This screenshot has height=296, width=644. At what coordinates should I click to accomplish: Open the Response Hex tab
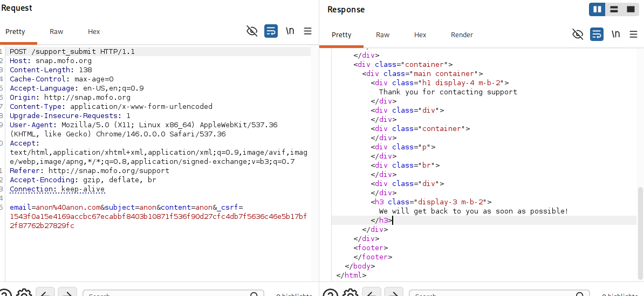click(420, 35)
